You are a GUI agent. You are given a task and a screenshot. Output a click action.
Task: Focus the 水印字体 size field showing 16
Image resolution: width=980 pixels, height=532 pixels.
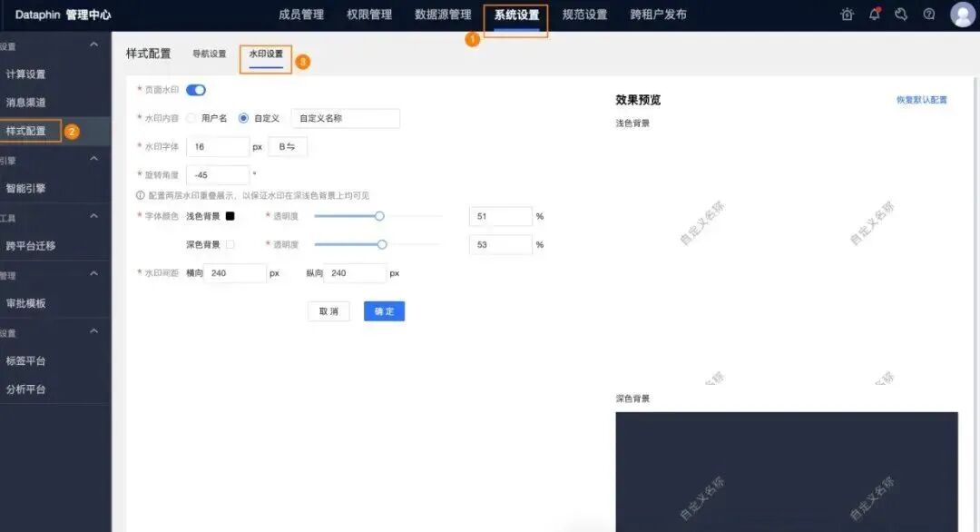218,147
